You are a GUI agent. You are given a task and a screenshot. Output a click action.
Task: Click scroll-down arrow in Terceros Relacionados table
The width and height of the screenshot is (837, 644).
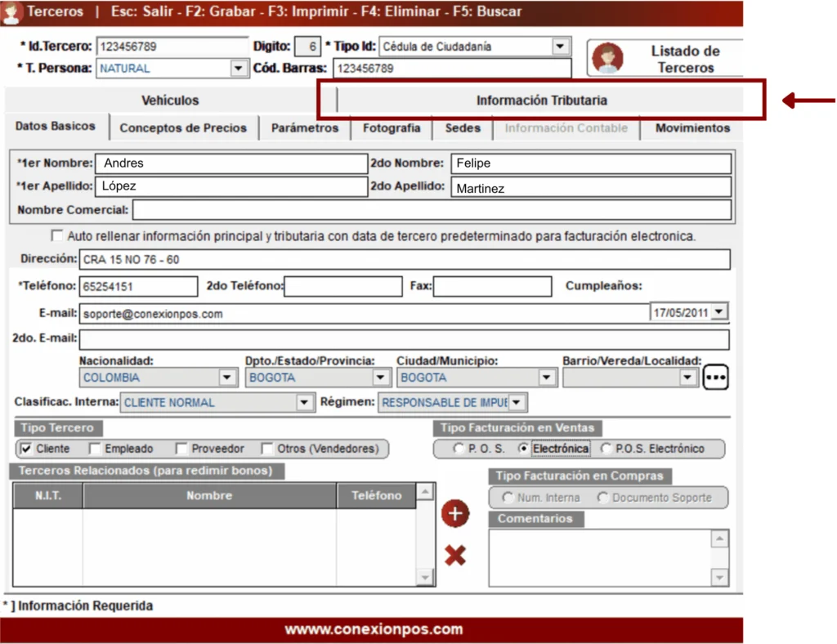click(425, 577)
